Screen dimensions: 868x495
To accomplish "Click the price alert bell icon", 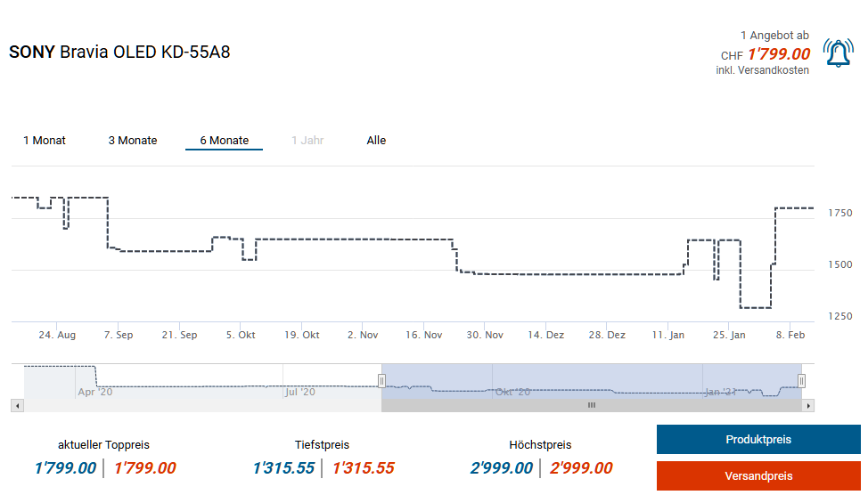I will pyautogui.click(x=838, y=53).
